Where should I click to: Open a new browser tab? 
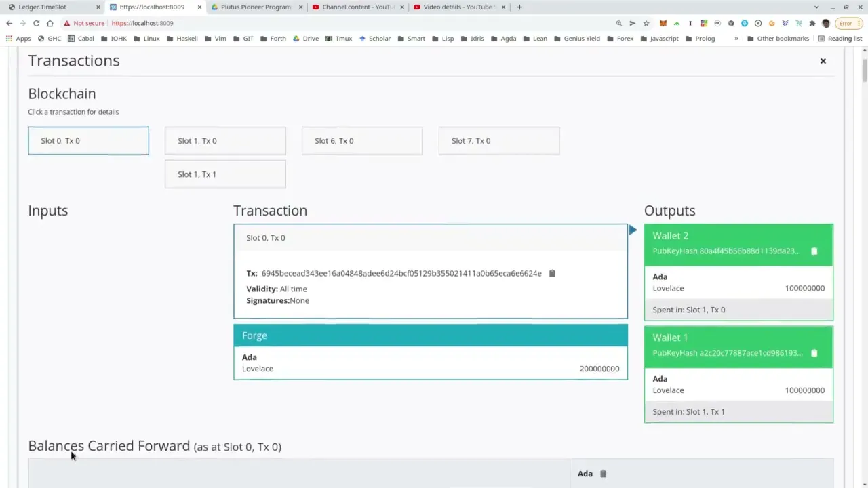(519, 7)
